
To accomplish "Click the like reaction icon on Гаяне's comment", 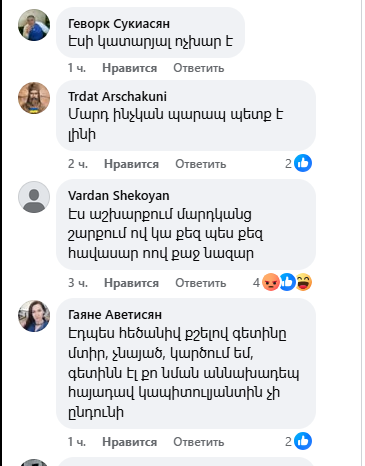I will point(303,441).
